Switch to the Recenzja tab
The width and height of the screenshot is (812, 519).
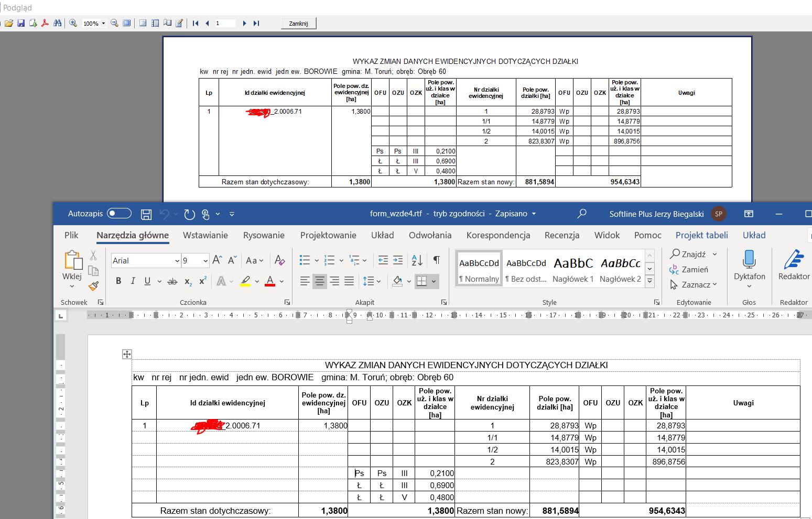tap(562, 235)
